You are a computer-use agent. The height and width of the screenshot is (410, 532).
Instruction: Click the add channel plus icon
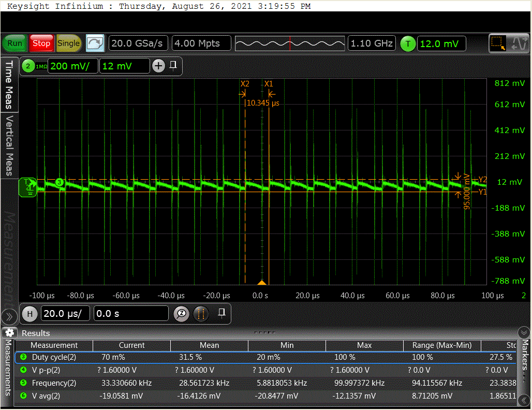coord(158,66)
